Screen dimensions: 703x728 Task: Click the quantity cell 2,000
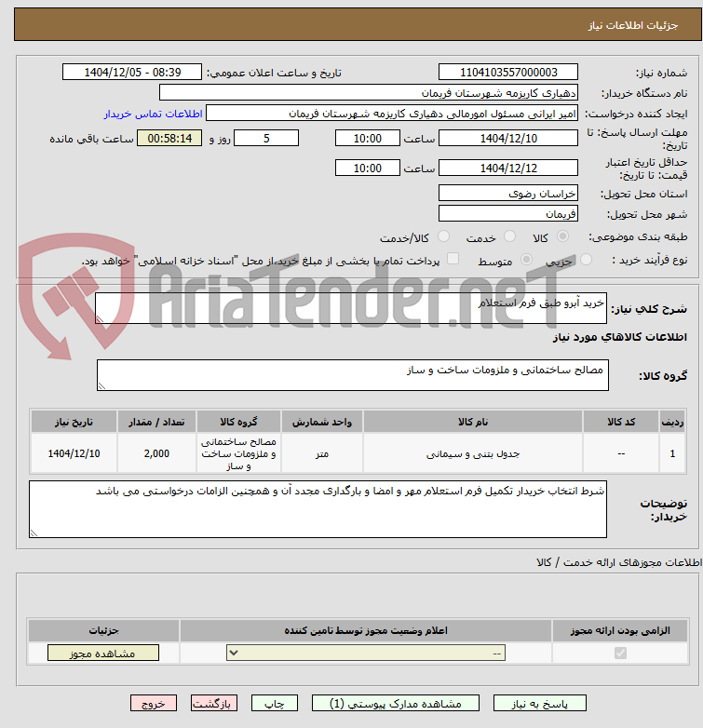(156, 453)
